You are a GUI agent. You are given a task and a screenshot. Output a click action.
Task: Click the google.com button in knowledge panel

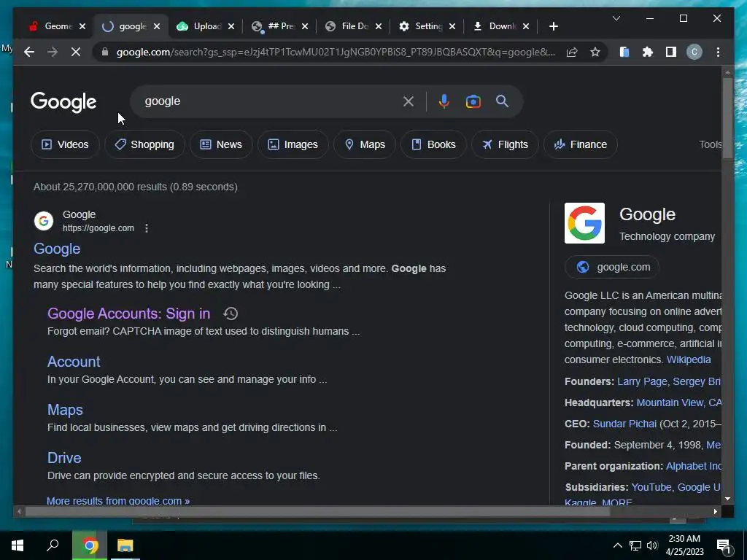612,267
